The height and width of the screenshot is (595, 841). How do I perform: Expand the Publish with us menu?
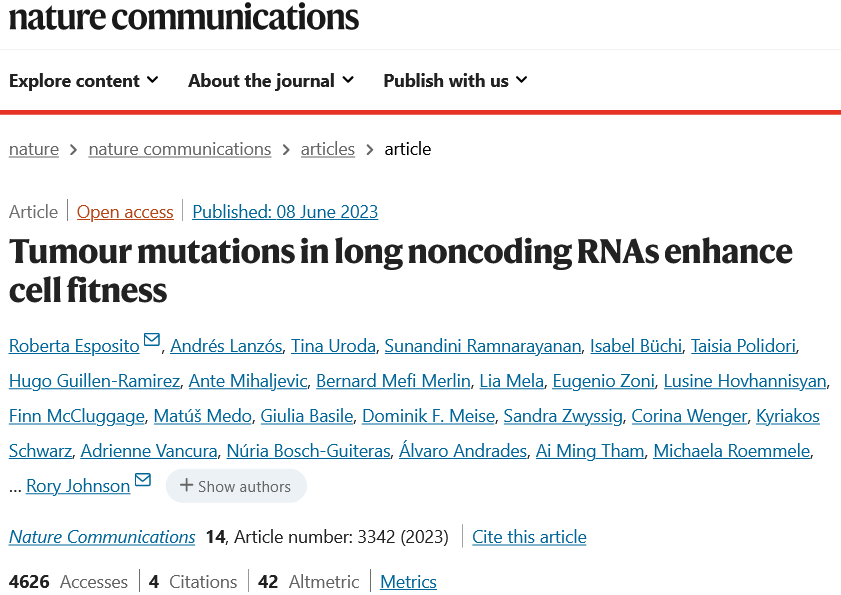(455, 80)
